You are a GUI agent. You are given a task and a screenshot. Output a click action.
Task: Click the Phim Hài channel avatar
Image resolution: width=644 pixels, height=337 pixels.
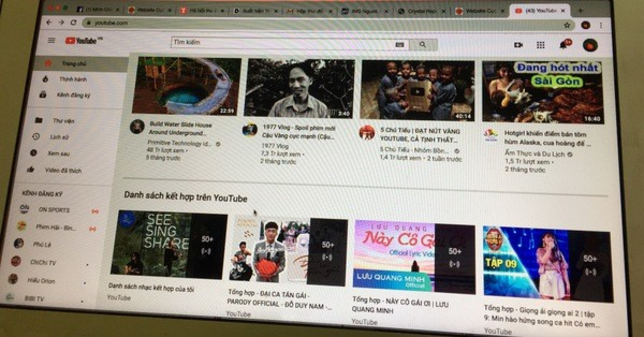[x=21, y=226]
